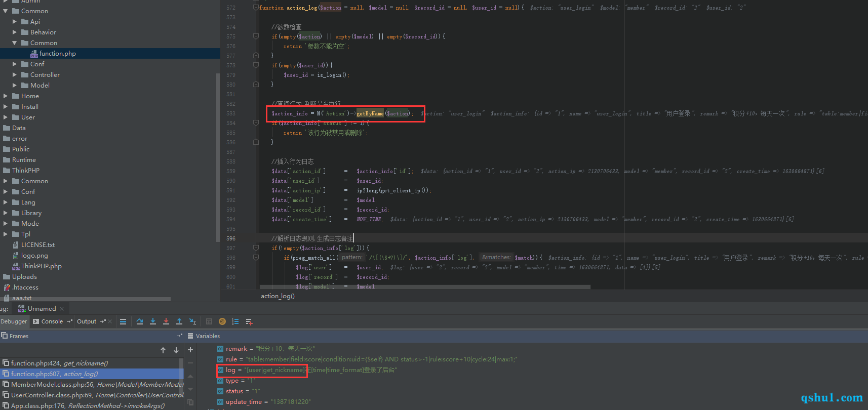Expand the Library folder

click(x=6, y=213)
